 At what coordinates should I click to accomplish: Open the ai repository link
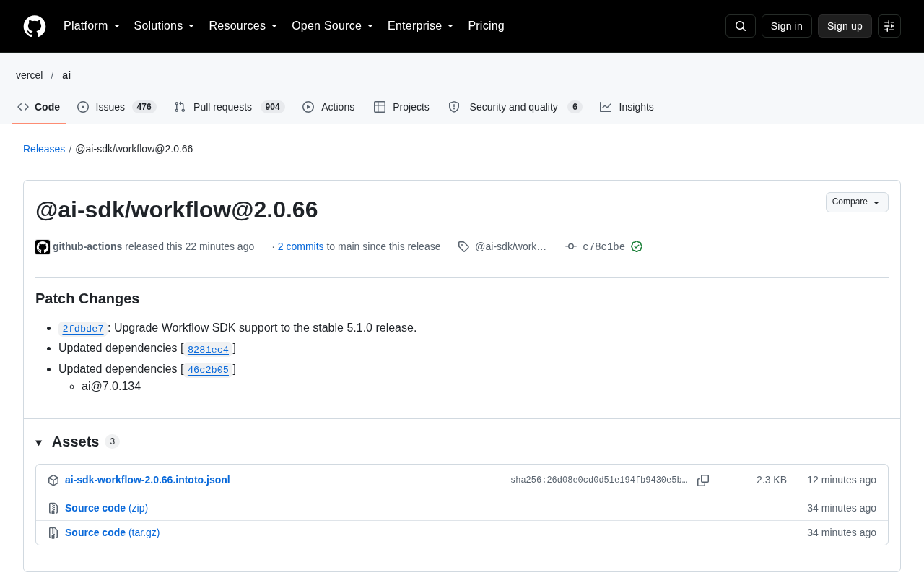click(x=66, y=75)
